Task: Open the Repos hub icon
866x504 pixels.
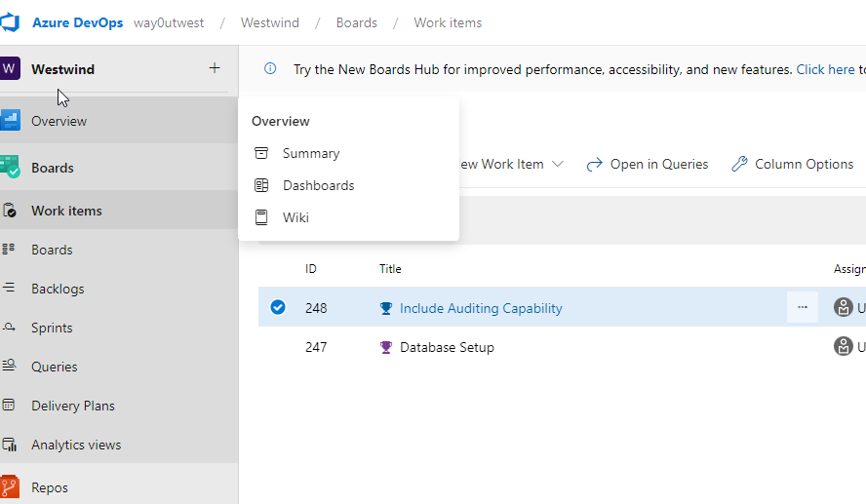Action: [x=10, y=487]
